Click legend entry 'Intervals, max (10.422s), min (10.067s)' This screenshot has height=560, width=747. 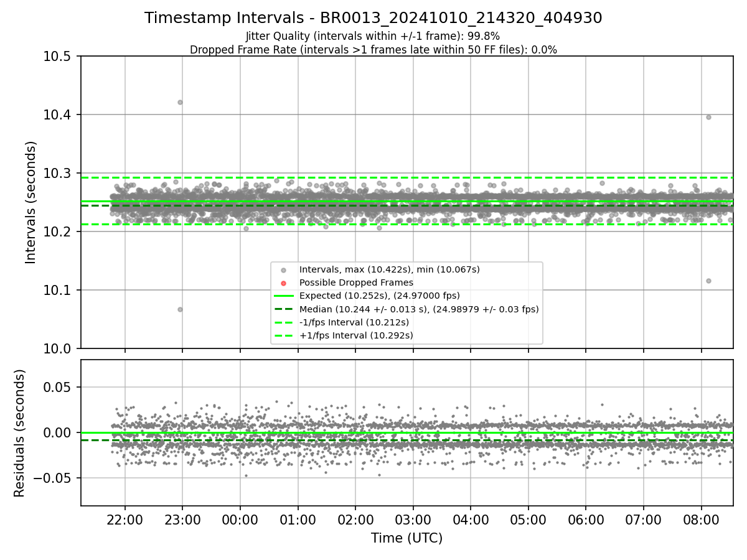(390, 269)
